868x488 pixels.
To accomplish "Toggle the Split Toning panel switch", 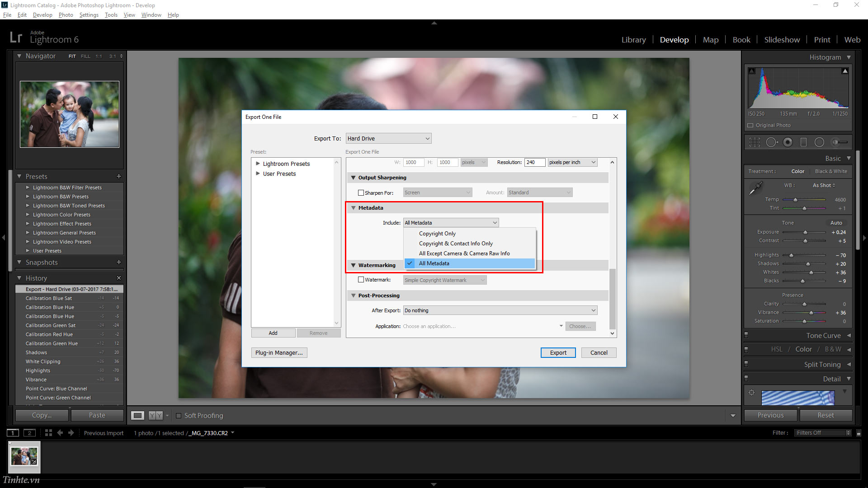I will (x=746, y=364).
